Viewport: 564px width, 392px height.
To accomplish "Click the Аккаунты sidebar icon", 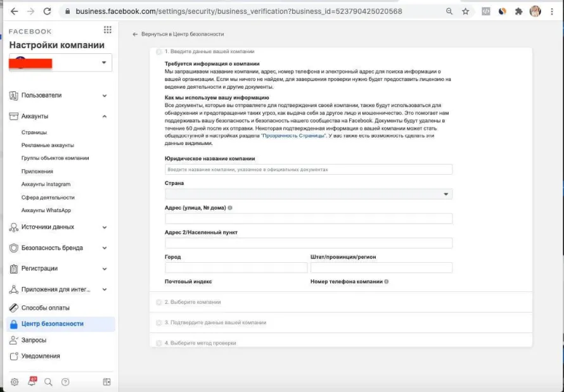I will point(14,117).
